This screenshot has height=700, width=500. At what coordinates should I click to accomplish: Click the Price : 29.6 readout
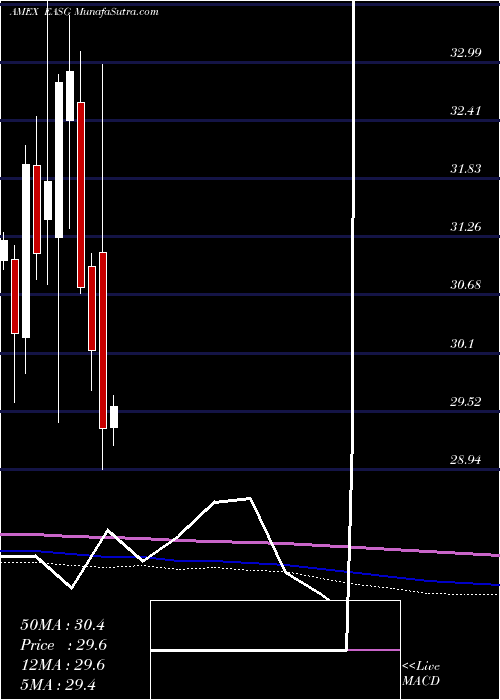[63, 645]
